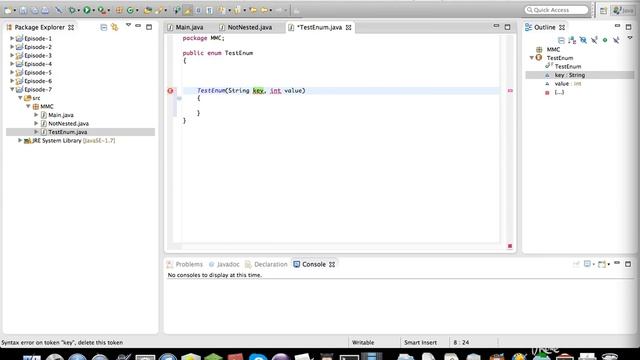Open the Run button dropdown arrow
The height and width of the screenshot is (360, 640).
click(x=93, y=11)
